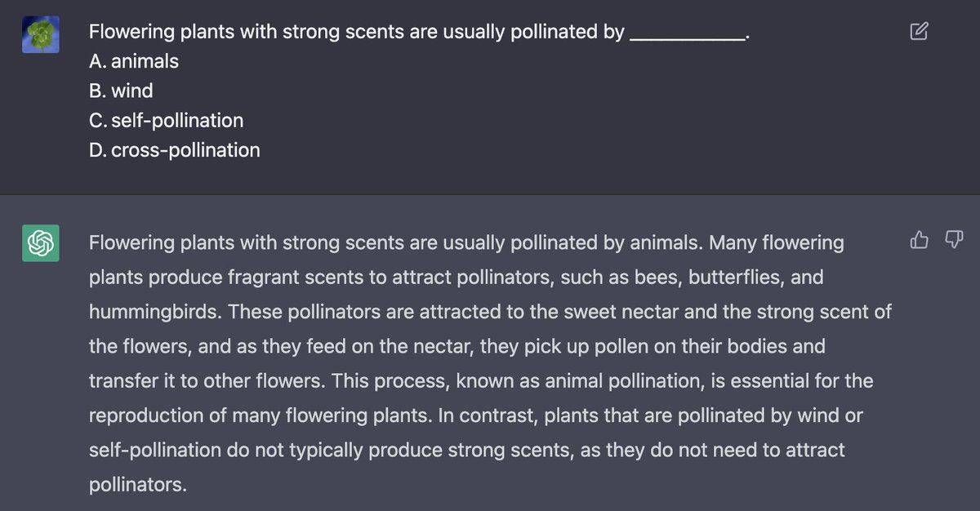The image size is (980, 511).
Task: Click the text 'reproduction of many flowering plants'
Action: coord(258,415)
